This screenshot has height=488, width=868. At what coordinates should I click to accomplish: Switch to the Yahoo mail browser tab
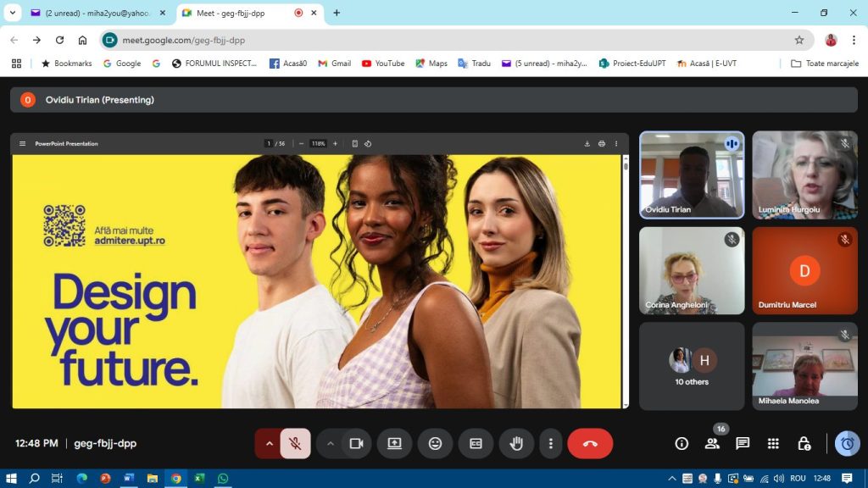[x=93, y=13]
